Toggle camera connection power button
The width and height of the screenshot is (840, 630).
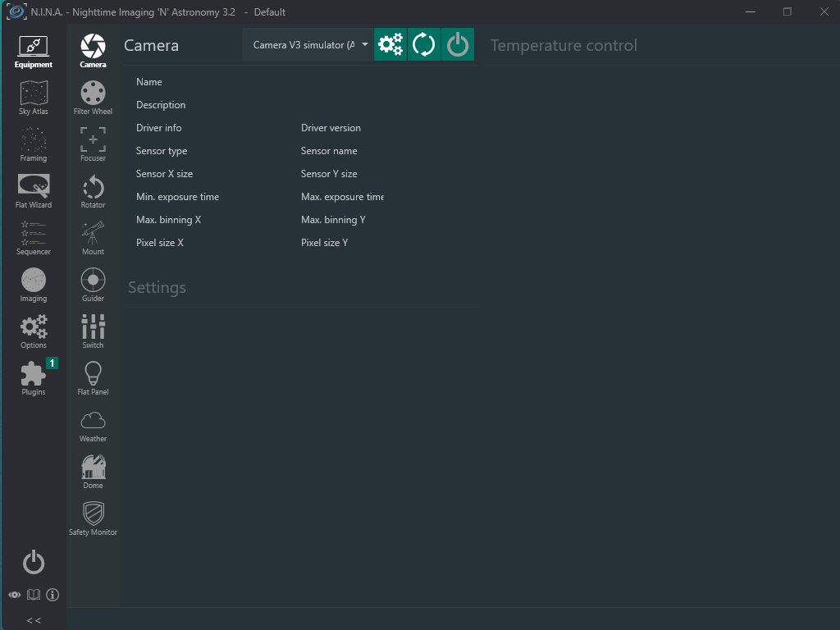458,44
